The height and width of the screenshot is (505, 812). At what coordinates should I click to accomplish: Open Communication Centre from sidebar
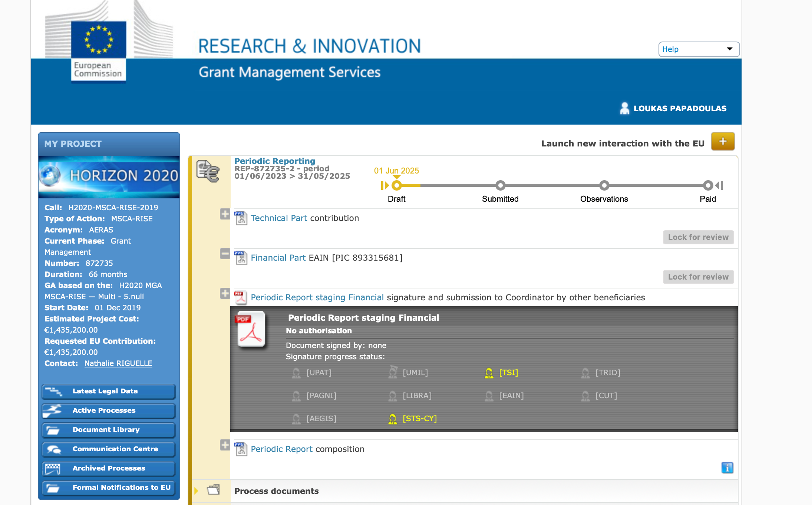click(109, 449)
